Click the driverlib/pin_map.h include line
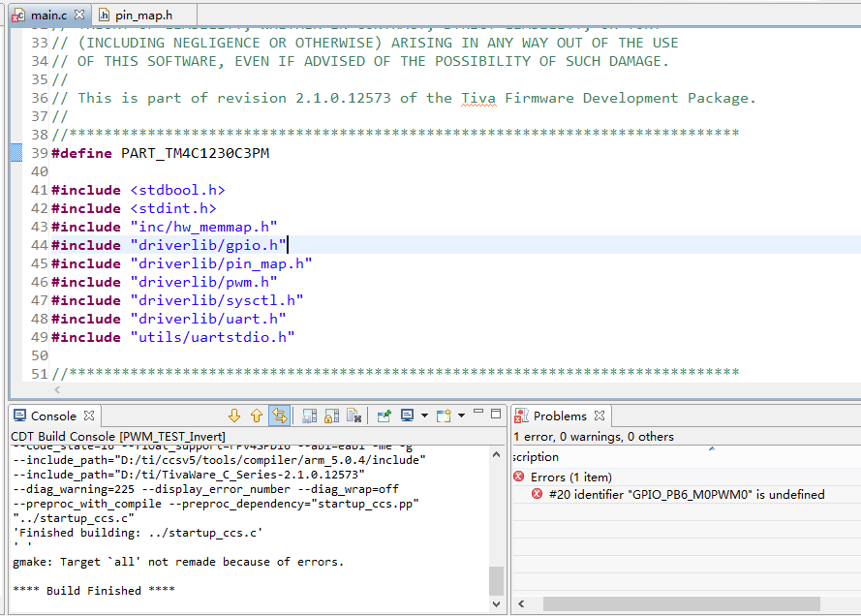Screen dimensions: 861x616 (182, 263)
